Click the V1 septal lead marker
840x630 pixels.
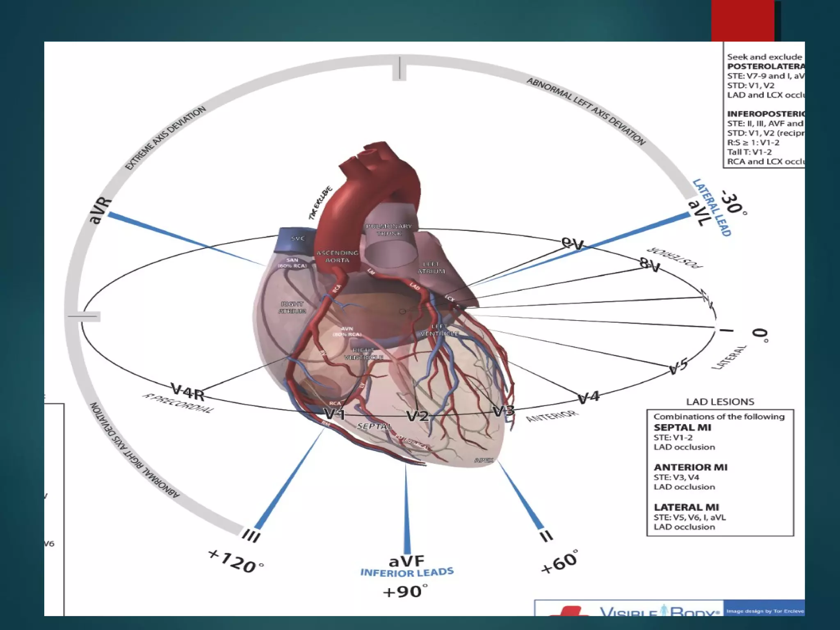click(x=334, y=414)
